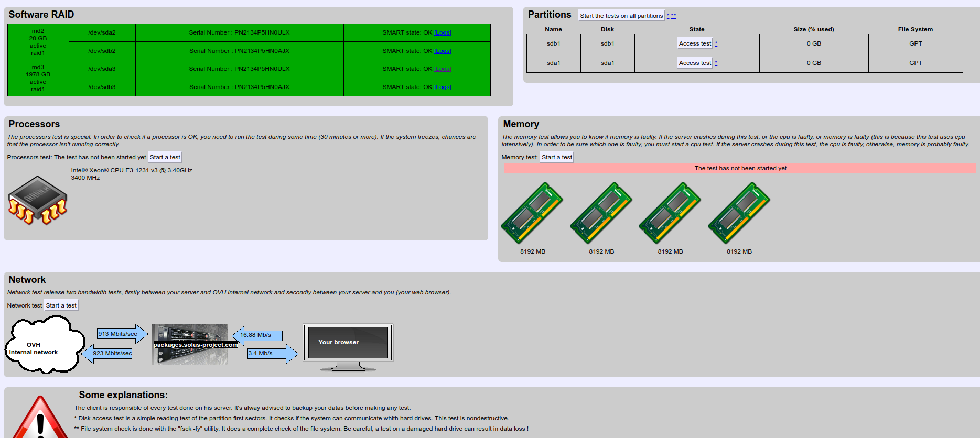Click the File System column header
Image resolution: width=980 pixels, height=438 pixels.
[x=916, y=29]
